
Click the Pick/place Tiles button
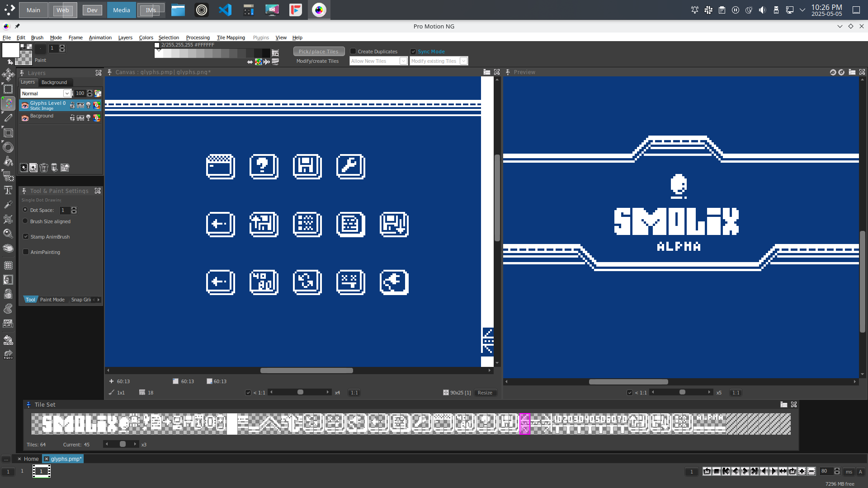point(319,52)
